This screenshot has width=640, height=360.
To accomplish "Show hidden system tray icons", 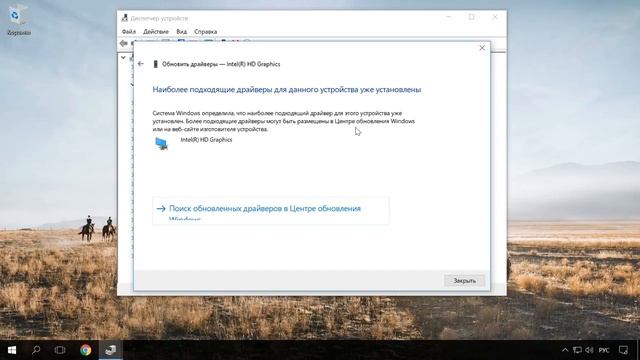I will coord(565,350).
